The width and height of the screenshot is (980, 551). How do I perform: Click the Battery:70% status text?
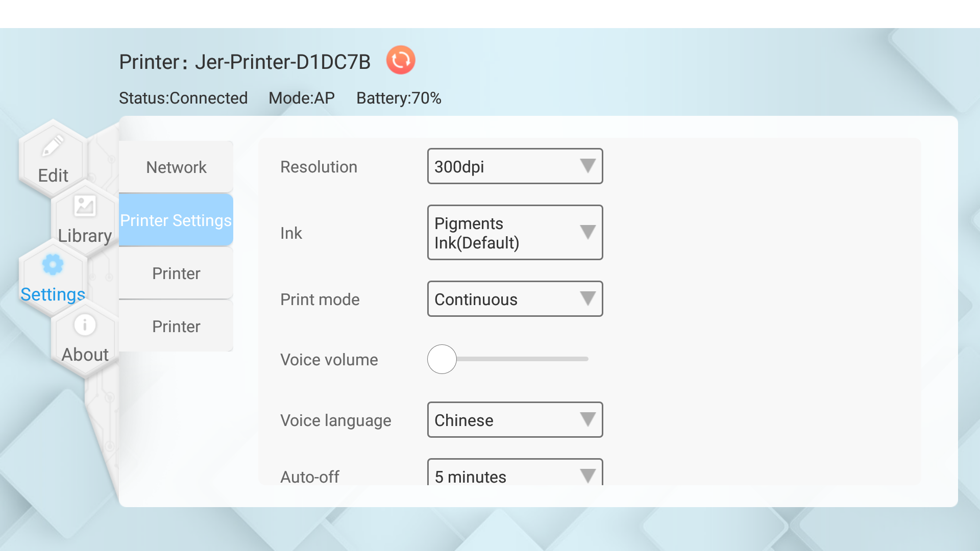(x=399, y=98)
